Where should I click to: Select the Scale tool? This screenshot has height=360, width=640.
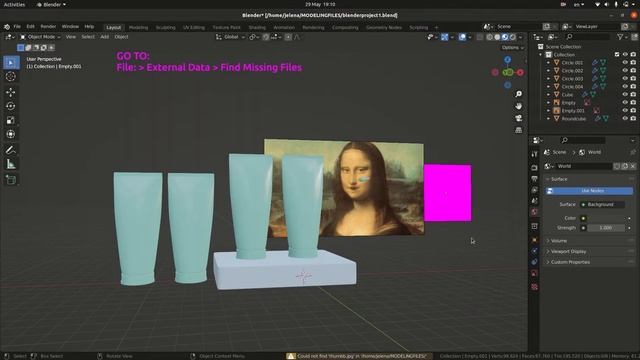pyautogui.click(x=11, y=120)
